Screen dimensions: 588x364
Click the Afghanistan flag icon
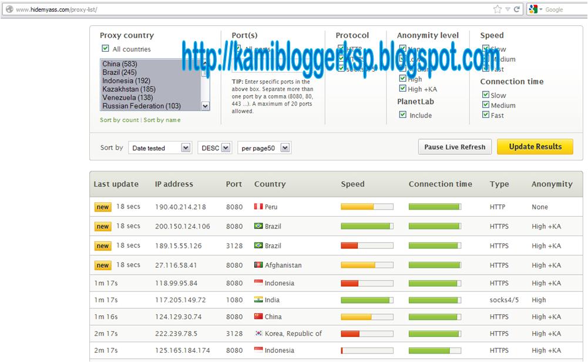pyautogui.click(x=258, y=265)
